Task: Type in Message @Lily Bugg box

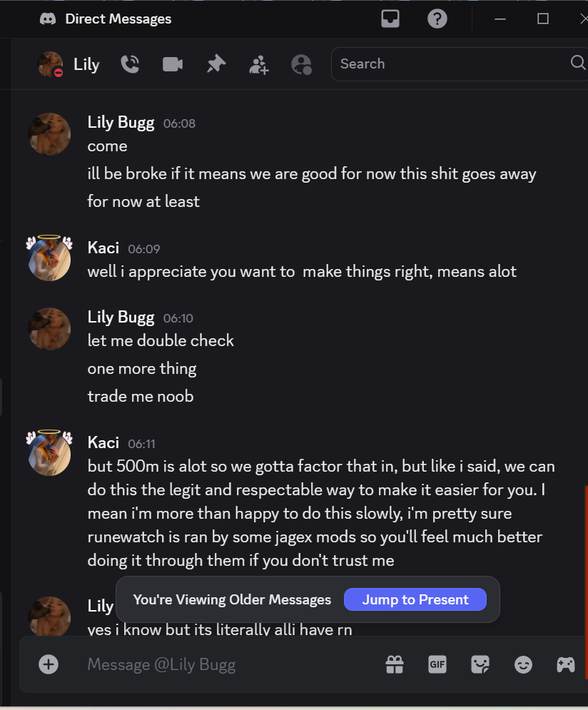Action: [x=228, y=665]
